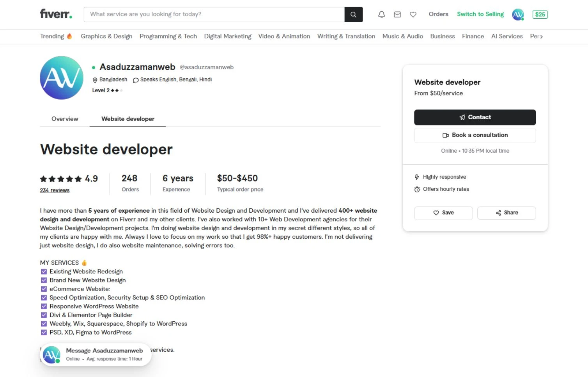
Task: Click the $25 balance badge
Action: click(540, 14)
